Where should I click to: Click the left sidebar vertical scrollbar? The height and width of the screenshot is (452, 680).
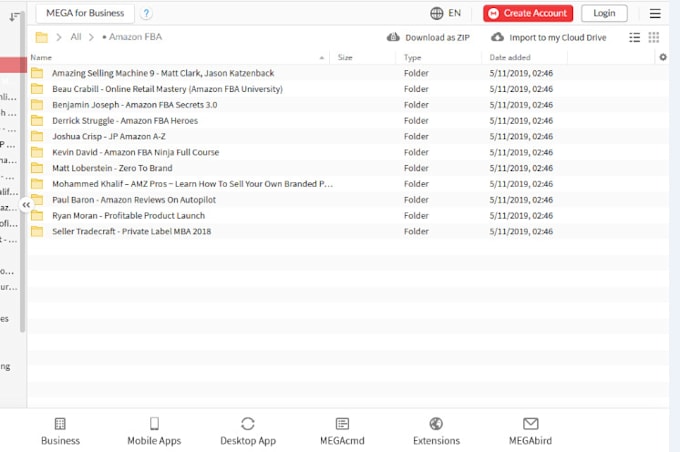point(22,174)
